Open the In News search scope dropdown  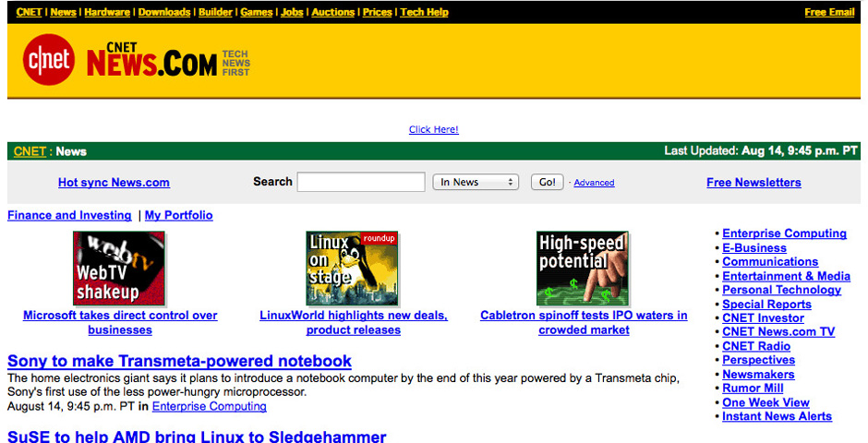pyautogui.click(x=476, y=182)
